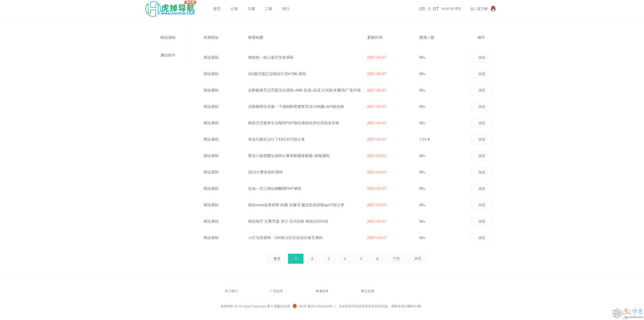Click 下页 next page button
644x320 pixels.
(396, 259)
